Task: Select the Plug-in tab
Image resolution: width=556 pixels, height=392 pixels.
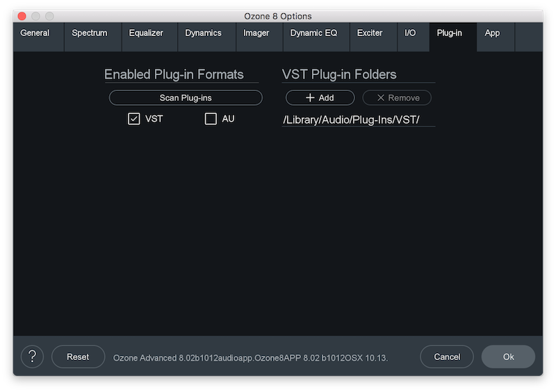Action: (453, 37)
